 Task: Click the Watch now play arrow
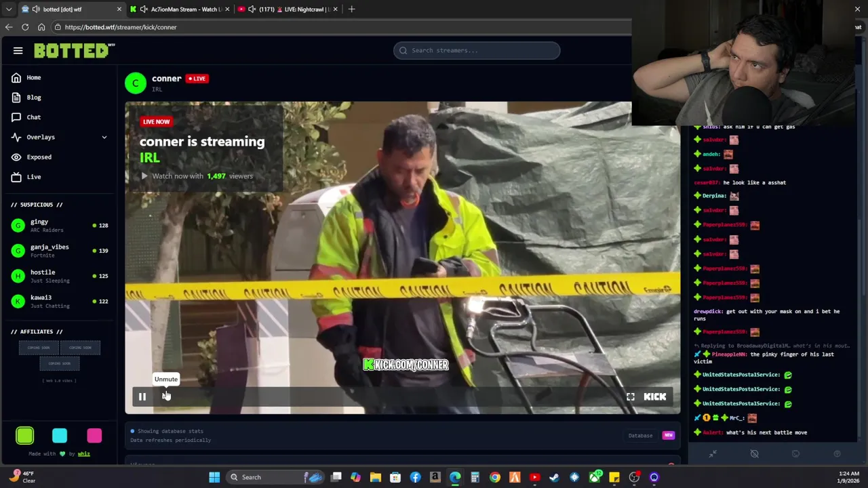[x=144, y=176]
